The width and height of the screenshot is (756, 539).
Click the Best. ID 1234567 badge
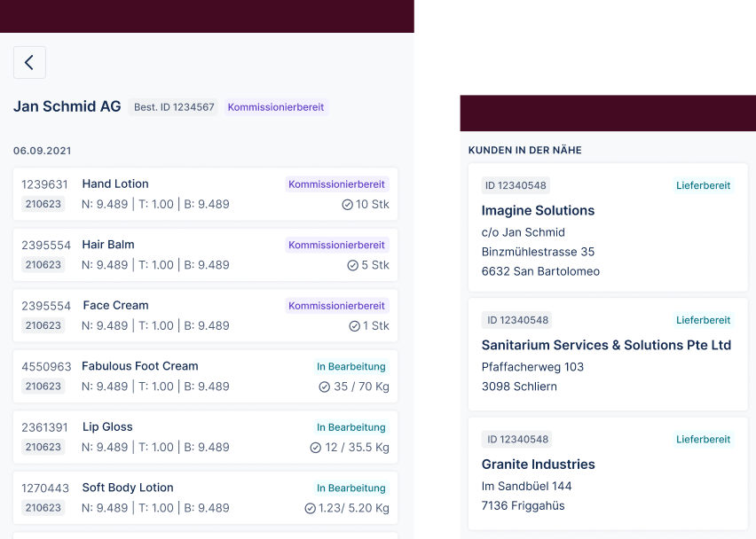point(174,107)
